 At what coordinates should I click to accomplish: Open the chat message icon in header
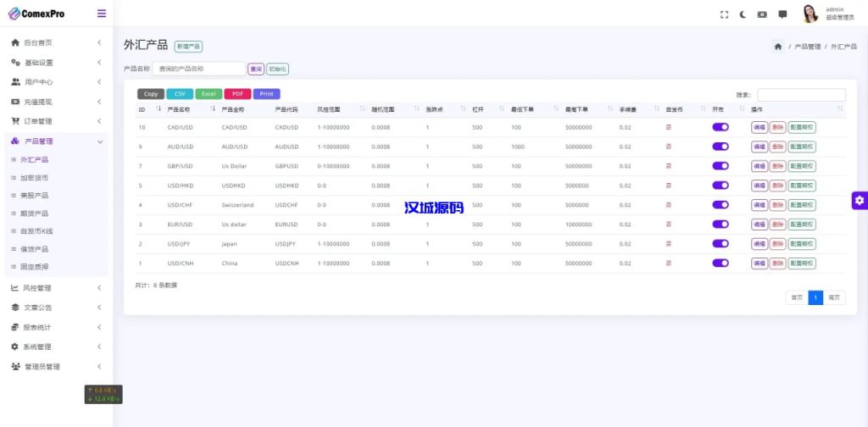point(782,14)
